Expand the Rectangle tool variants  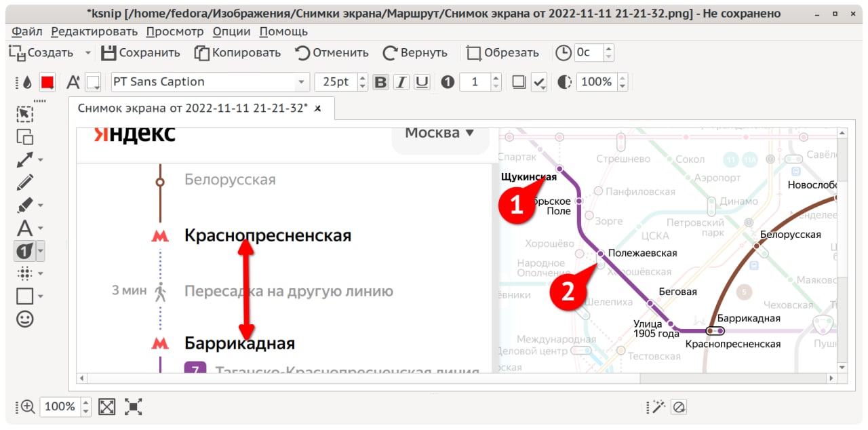[41, 297]
